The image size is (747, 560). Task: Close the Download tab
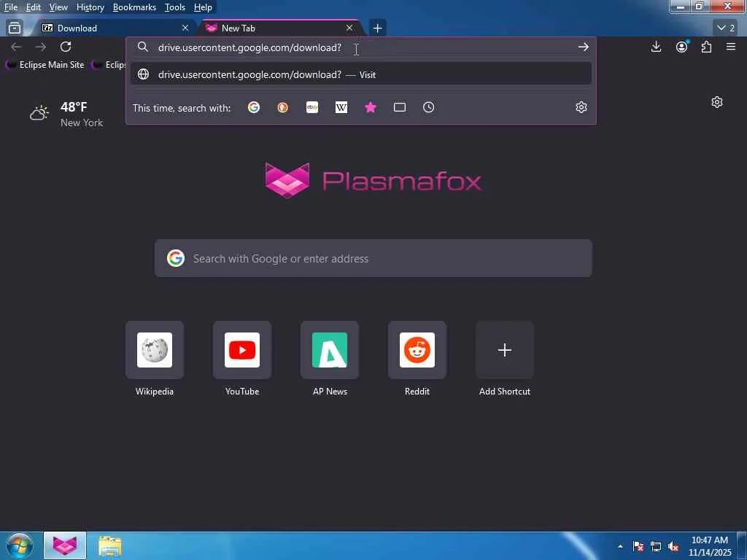pyautogui.click(x=185, y=28)
